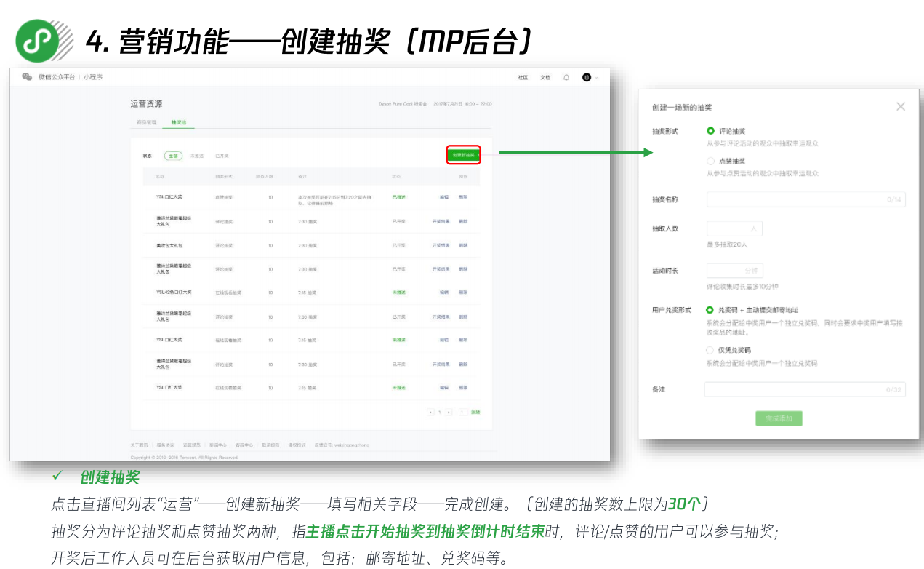This screenshot has height=569, width=924.
Task: Switch to the 抽奖池 tab
Action: click(179, 122)
